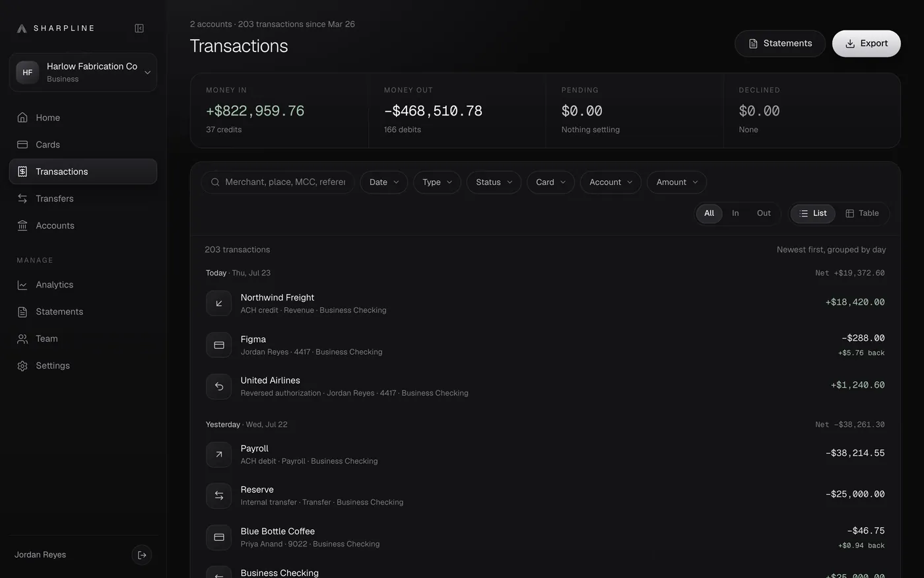Image resolution: width=924 pixels, height=578 pixels.
Task: Click the United Airlines reversal icon
Action: tap(218, 386)
